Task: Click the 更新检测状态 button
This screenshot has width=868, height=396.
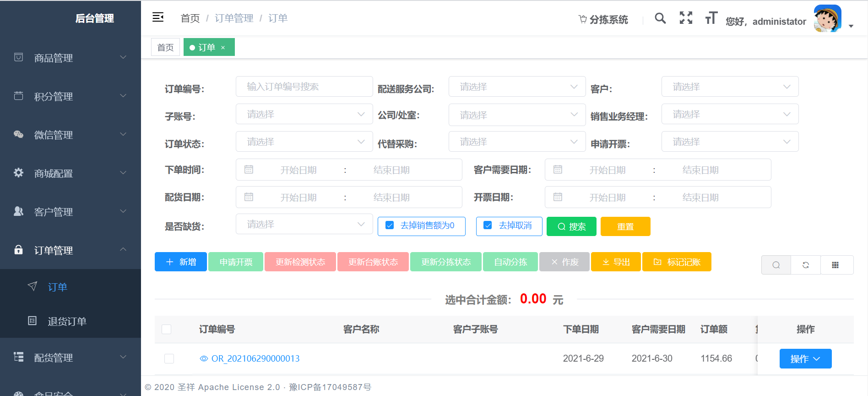Action: (x=300, y=262)
